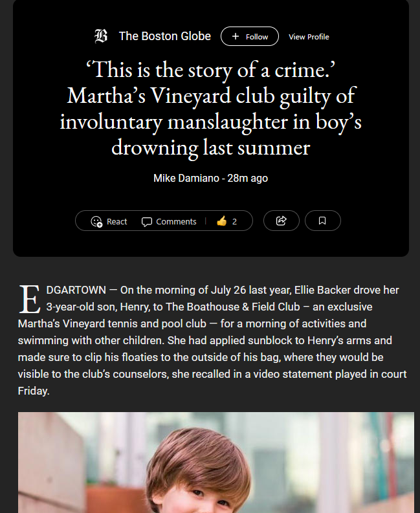Viewport: 420px width, 513px height.
Task: Click the React label text
Action: 117,221
